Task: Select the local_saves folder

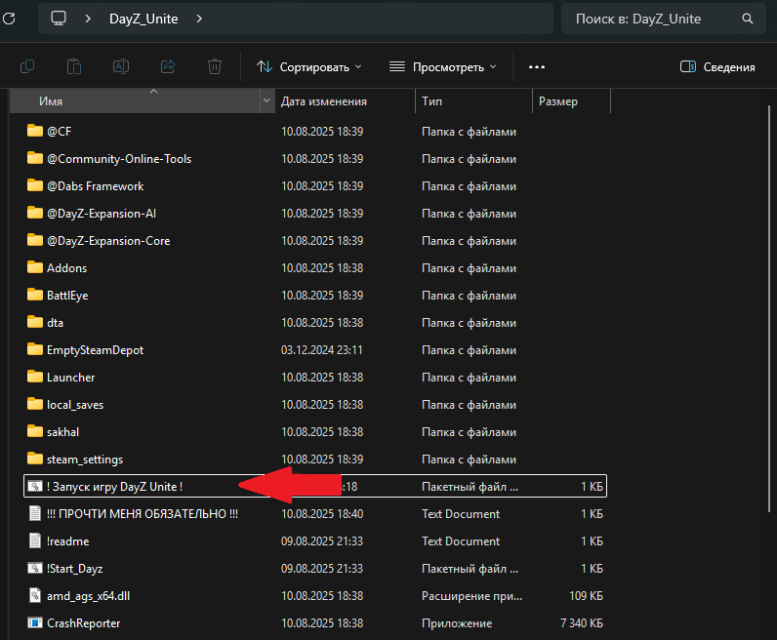Action: coord(315,404)
